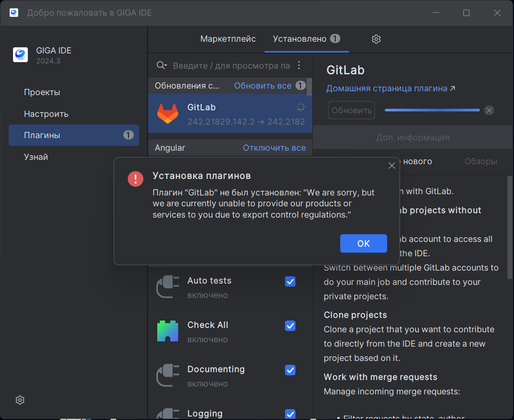Viewport: 514px width, 420px height.
Task: Open Домашняя страница плагина link
Action: 387,89
